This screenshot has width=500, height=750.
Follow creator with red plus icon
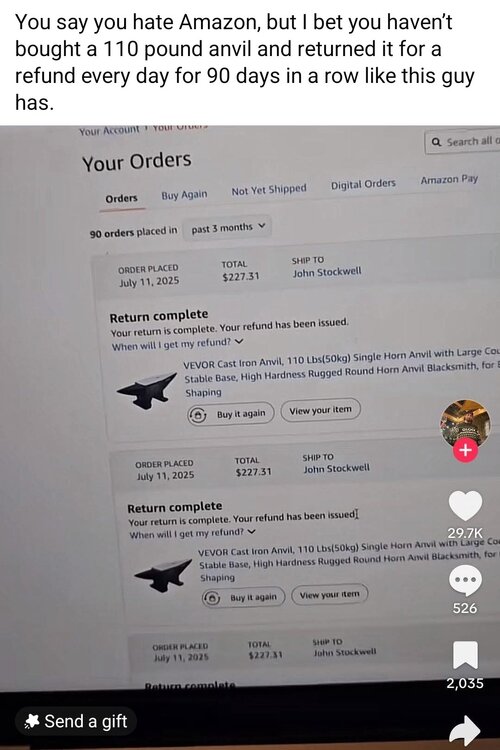(x=466, y=451)
